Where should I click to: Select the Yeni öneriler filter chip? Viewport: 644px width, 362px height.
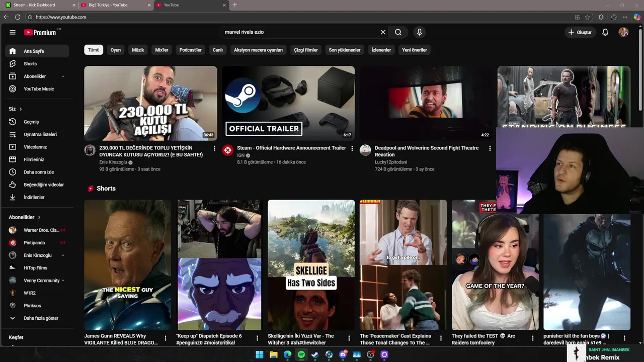point(415,50)
